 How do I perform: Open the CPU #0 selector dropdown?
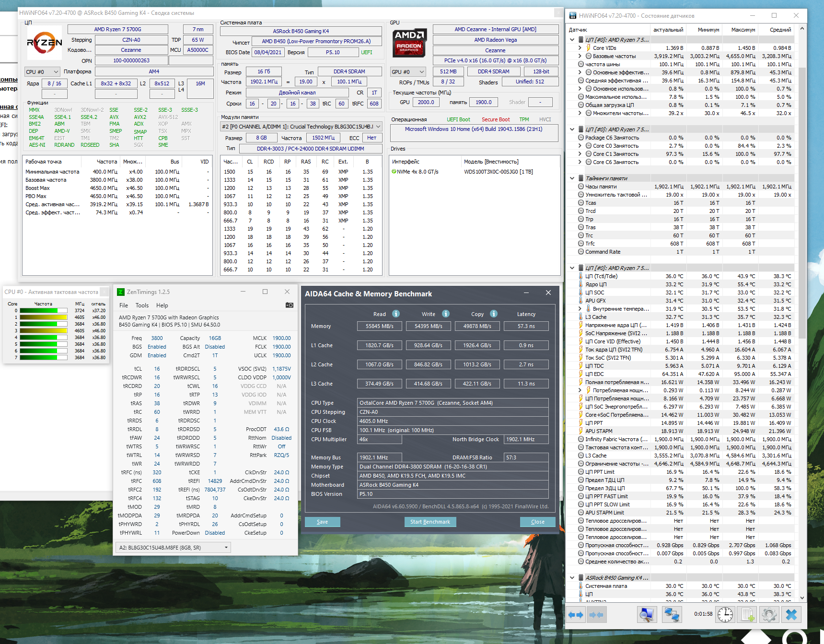click(x=42, y=72)
